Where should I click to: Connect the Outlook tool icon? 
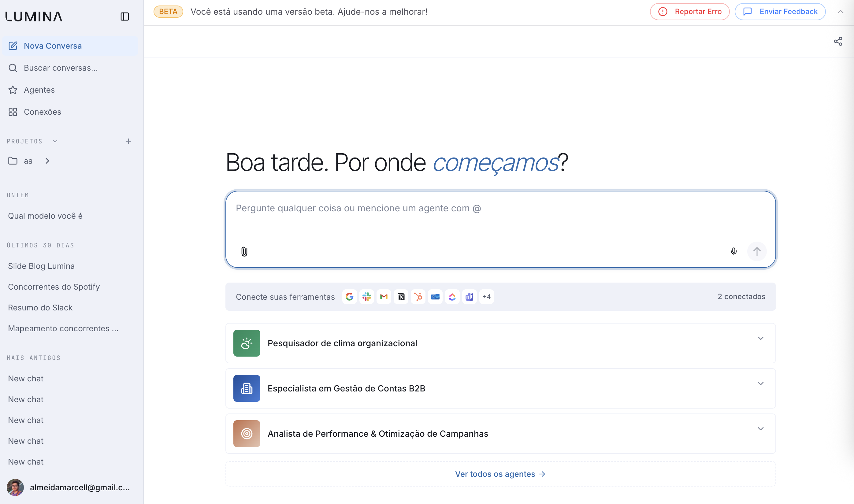click(435, 296)
